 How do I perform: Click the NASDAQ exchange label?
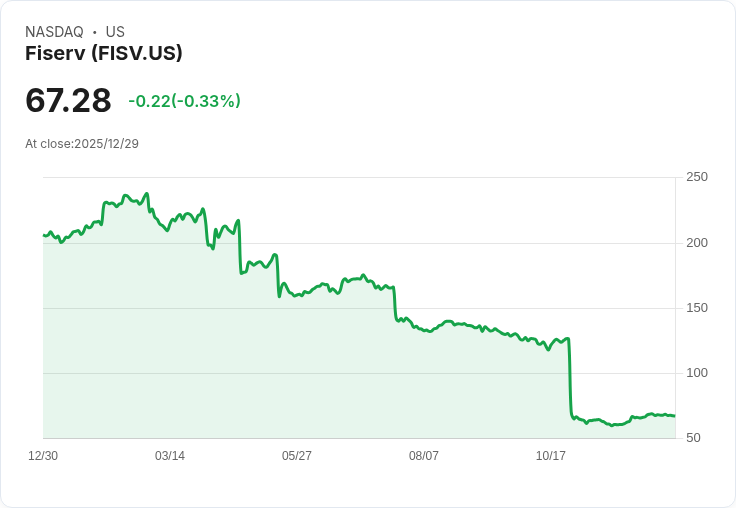click(54, 32)
